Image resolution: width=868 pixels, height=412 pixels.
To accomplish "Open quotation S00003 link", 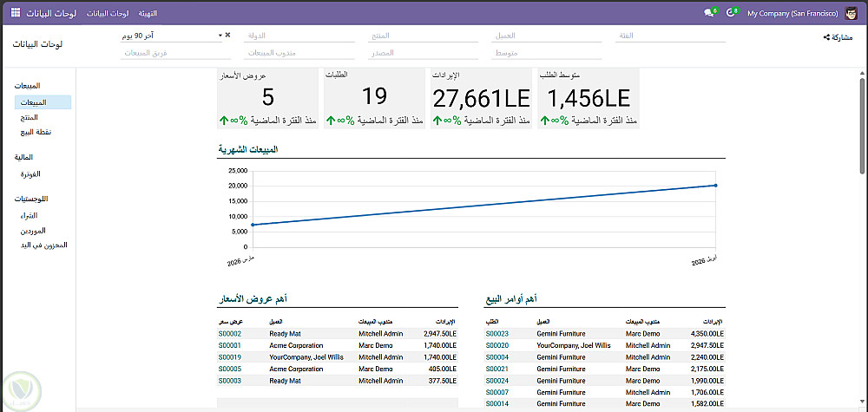I will coord(230,381).
